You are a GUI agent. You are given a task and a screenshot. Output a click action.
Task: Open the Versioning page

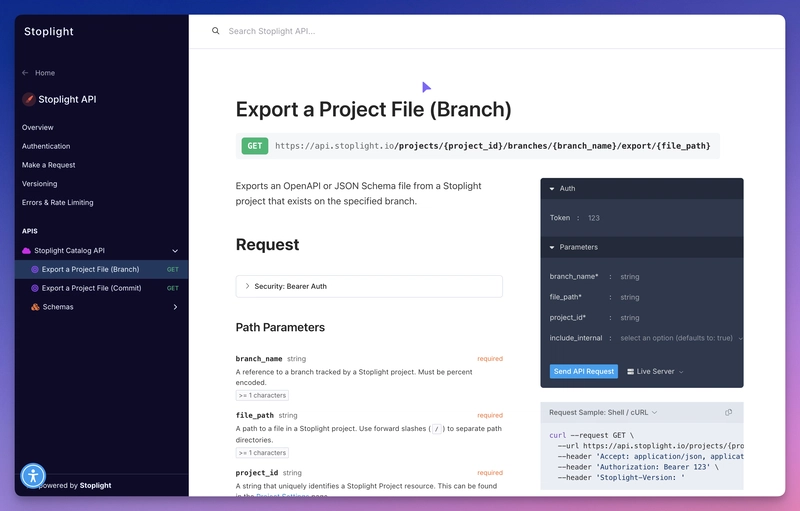point(39,184)
